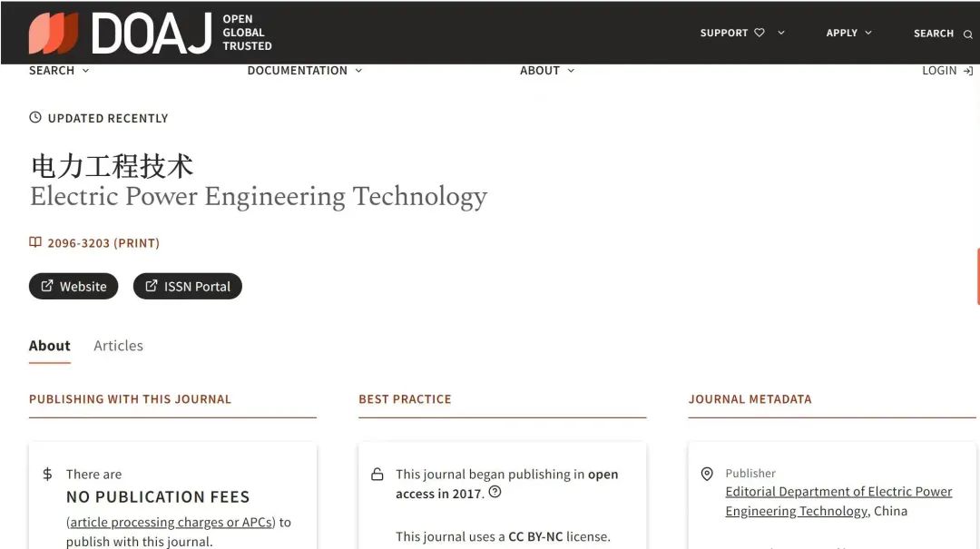Screen dimensions: 980x549
Task: Open the ISSN Portal button
Action: (x=188, y=286)
